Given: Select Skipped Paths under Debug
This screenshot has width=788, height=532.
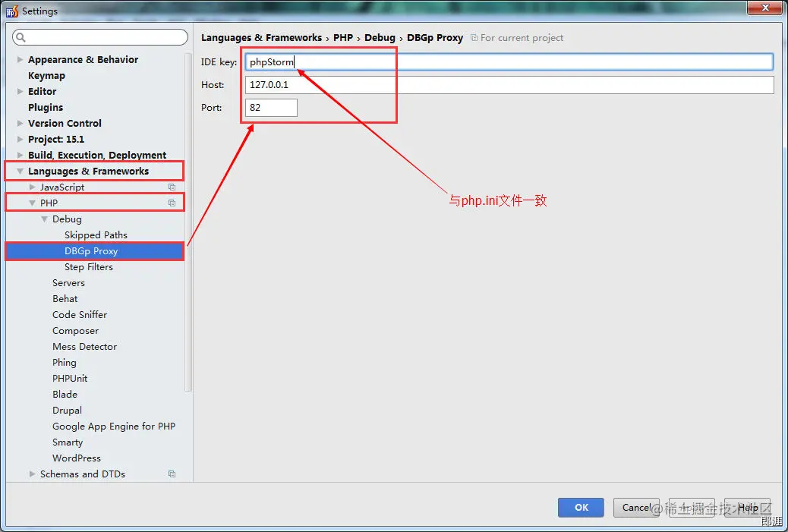Looking at the screenshot, I should point(96,235).
